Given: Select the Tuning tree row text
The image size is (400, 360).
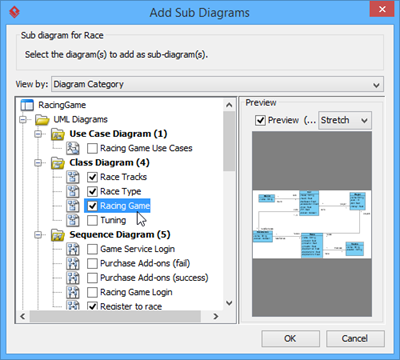Looking at the screenshot, I should pyautogui.click(x=113, y=220).
